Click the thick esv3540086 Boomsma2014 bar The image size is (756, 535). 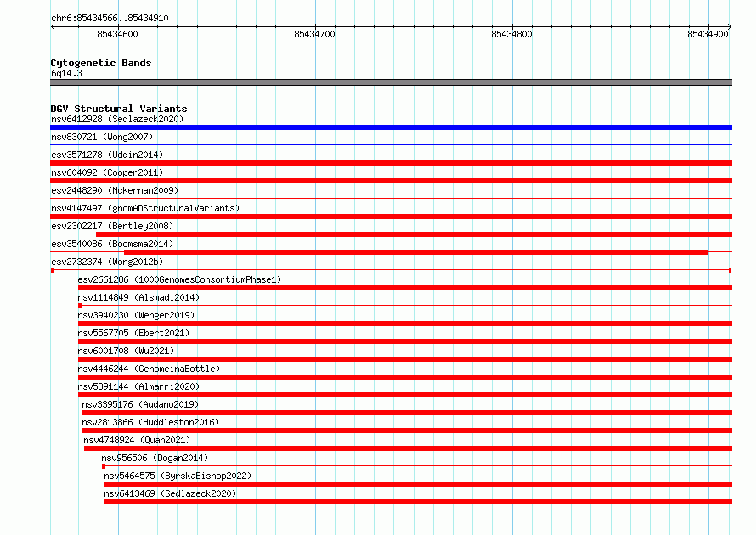point(415,252)
